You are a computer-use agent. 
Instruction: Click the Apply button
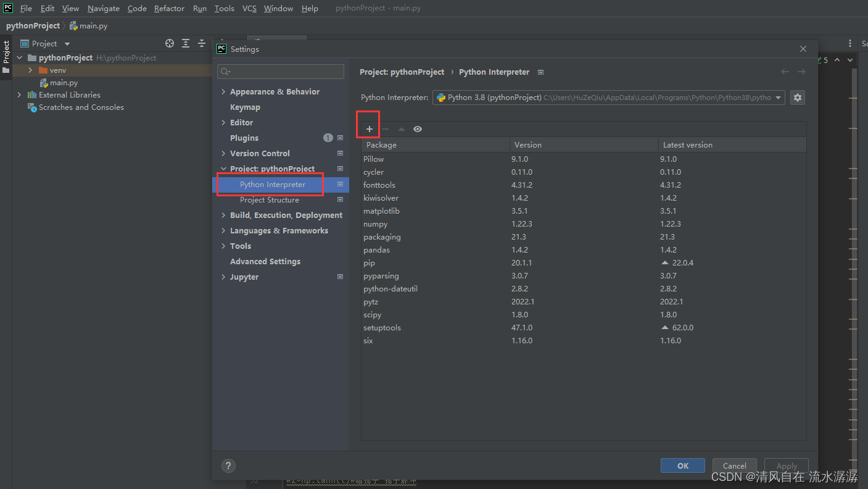[x=787, y=466]
